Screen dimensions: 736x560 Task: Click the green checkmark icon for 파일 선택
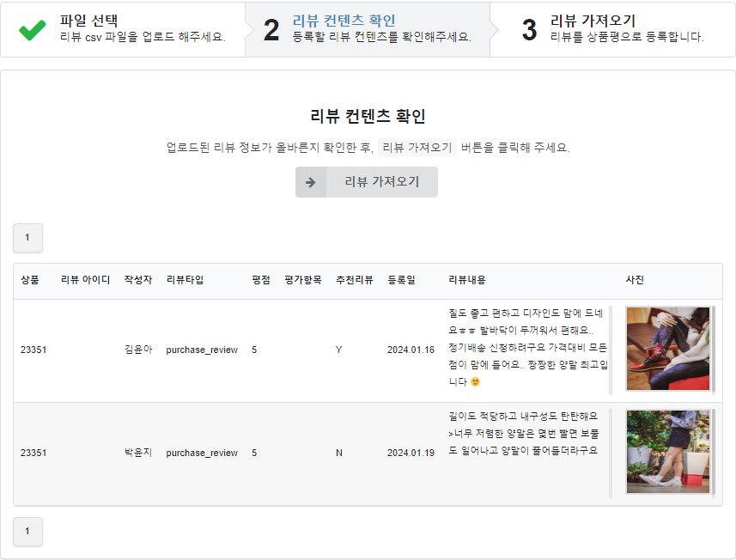click(x=33, y=29)
